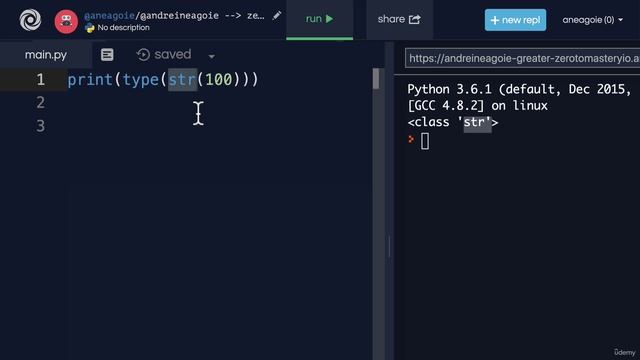Expand dropdown arrow next to saved
Viewport: 640px width, 360px height.
click(211, 56)
